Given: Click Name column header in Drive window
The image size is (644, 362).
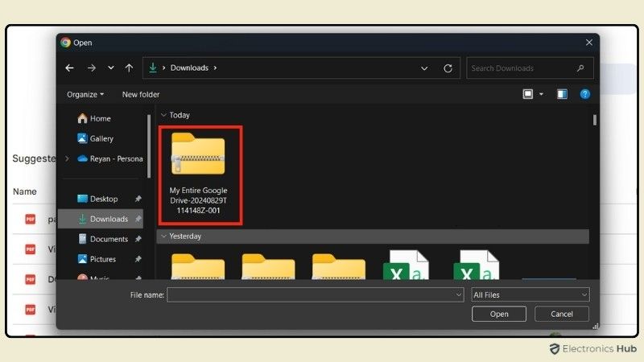Looking at the screenshot, I should (x=25, y=191).
